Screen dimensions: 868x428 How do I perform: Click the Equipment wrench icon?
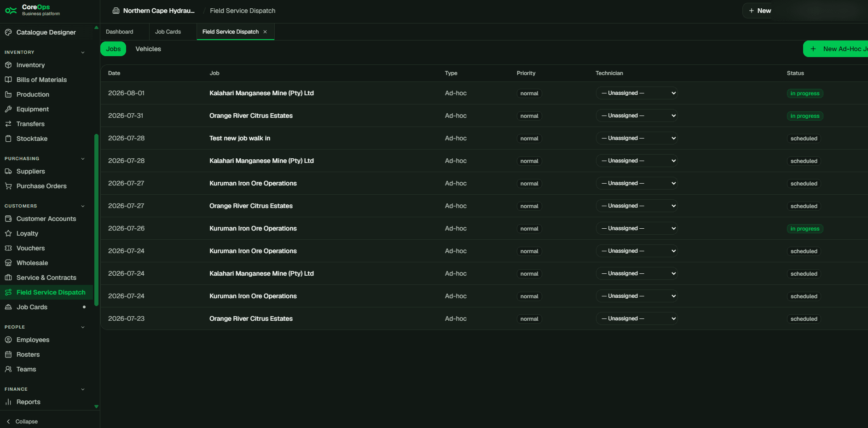click(x=8, y=109)
